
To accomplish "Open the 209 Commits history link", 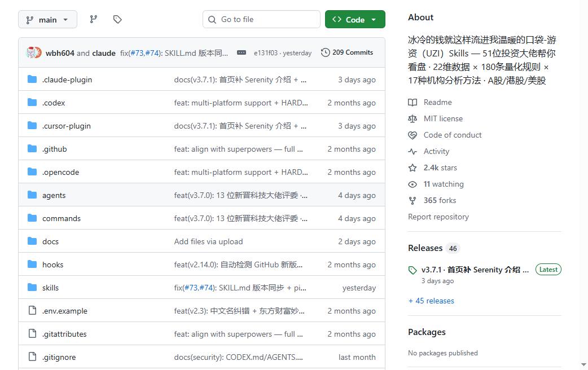I will tap(347, 52).
